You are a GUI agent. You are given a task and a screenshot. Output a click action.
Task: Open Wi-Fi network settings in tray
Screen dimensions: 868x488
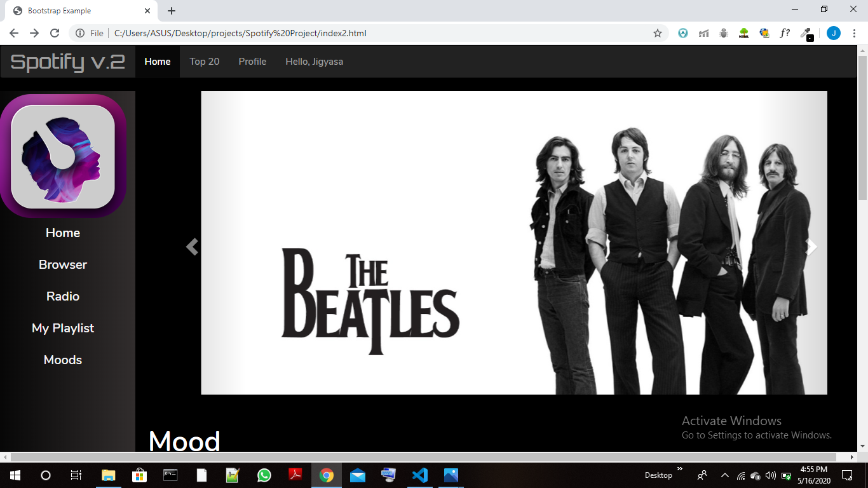pyautogui.click(x=741, y=475)
